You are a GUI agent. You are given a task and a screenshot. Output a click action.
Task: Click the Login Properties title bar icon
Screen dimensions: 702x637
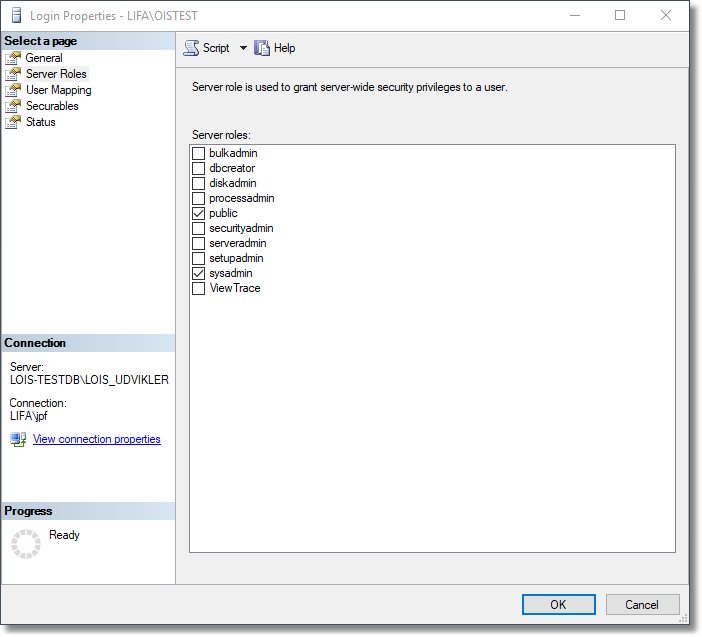coord(15,16)
